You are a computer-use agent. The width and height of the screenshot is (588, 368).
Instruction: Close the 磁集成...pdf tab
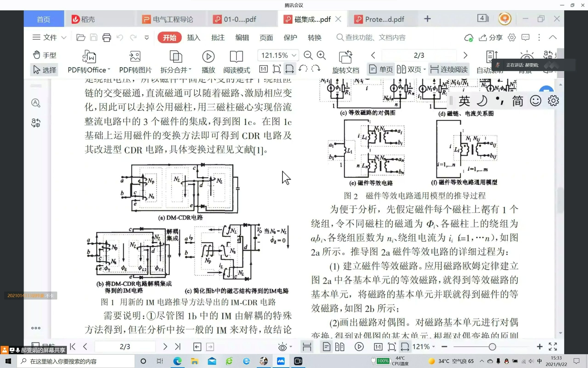(x=338, y=19)
